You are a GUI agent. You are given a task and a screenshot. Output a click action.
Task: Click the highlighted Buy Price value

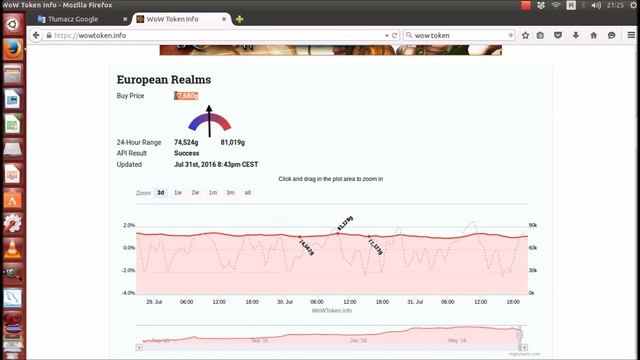click(x=186, y=96)
